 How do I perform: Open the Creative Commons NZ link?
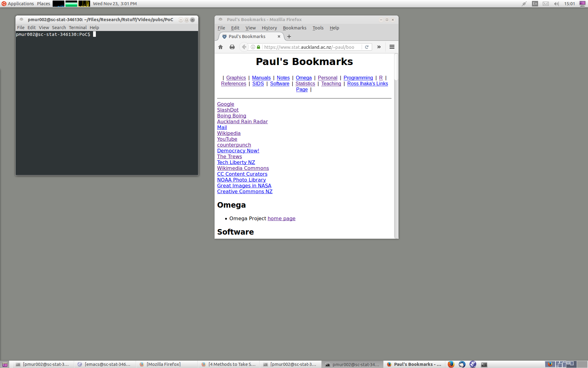coord(245,192)
